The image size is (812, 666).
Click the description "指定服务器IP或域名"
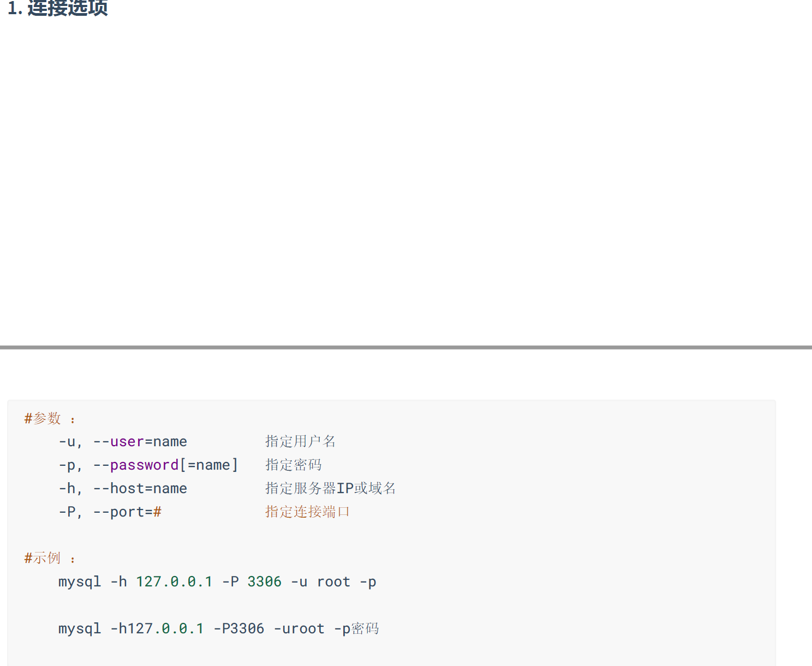point(331,489)
